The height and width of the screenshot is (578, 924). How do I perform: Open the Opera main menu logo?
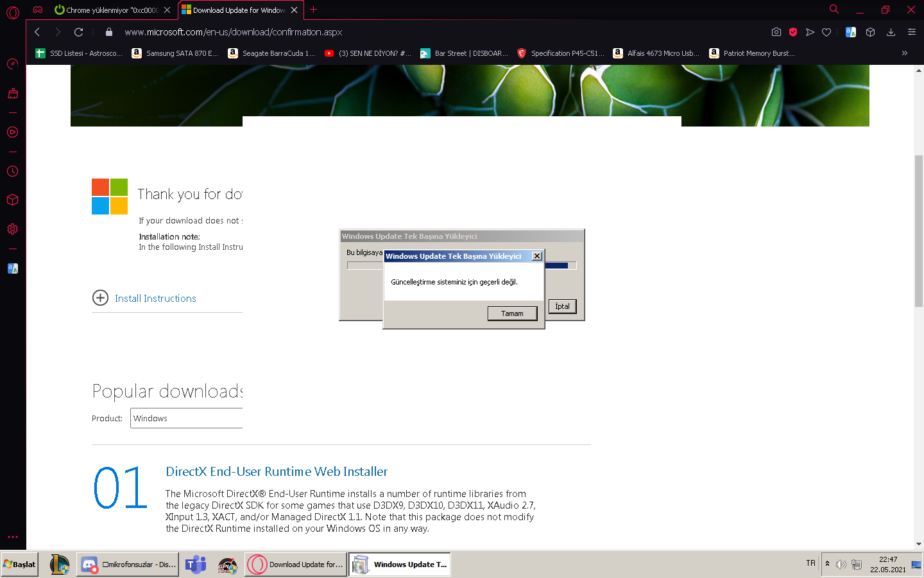(13, 12)
